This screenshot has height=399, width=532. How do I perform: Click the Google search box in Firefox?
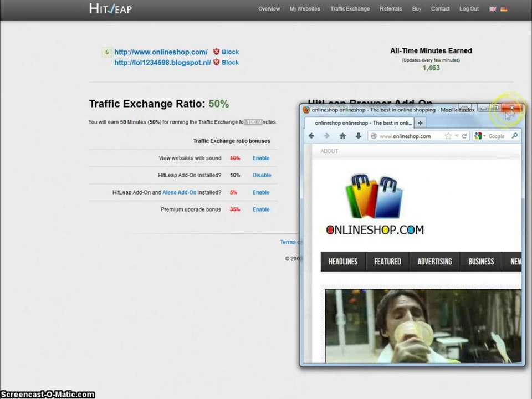coord(497,136)
